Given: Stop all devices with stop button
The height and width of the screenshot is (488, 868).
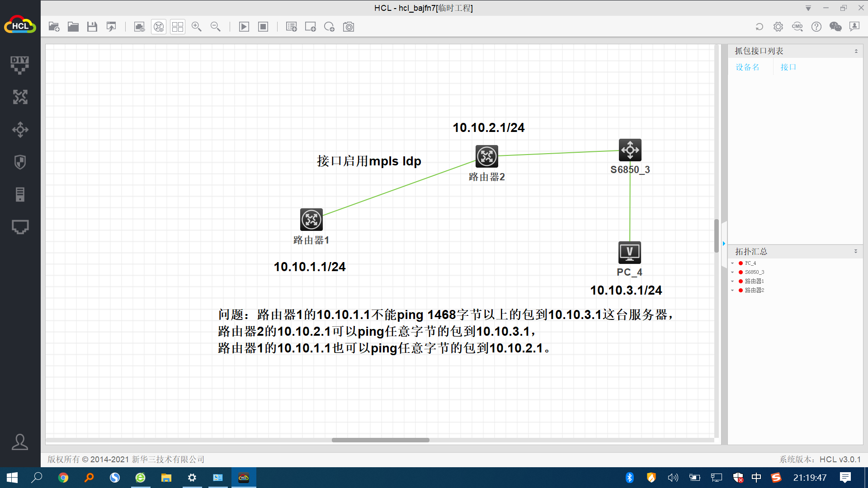Looking at the screenshot, I should tap(263, 27).
